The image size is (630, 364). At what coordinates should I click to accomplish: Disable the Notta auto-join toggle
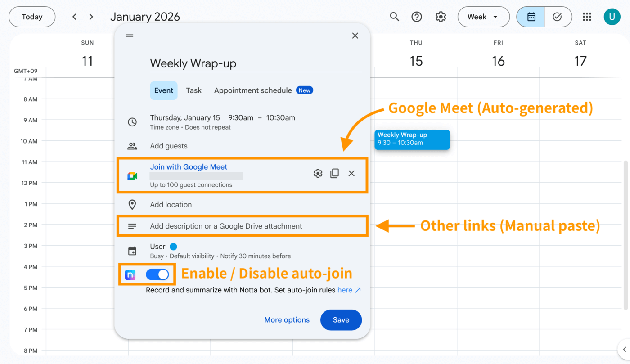pyautogui.click(x=157, y=274)
